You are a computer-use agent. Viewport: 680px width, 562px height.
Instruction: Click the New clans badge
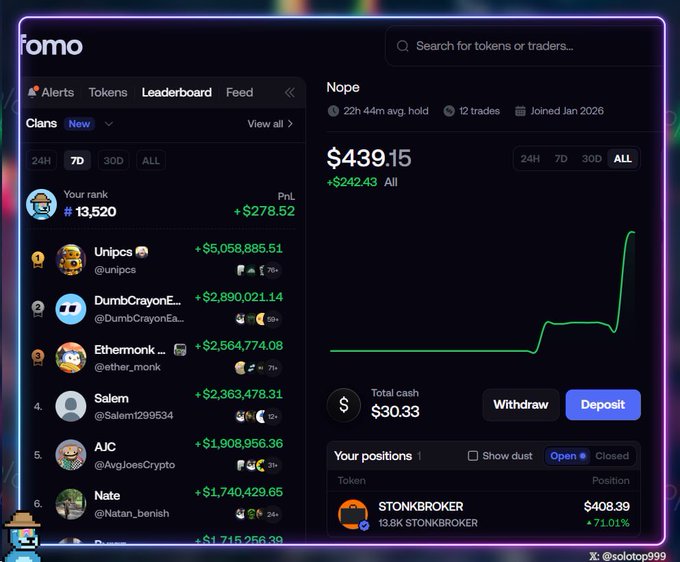(79, 124)
